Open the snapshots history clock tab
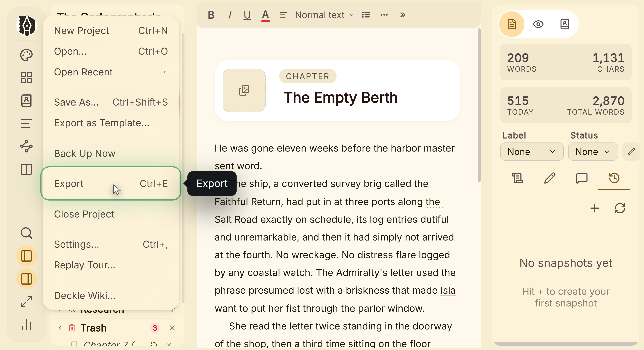The height and width of the screenshot is (350, 644). tap(614, 178)
